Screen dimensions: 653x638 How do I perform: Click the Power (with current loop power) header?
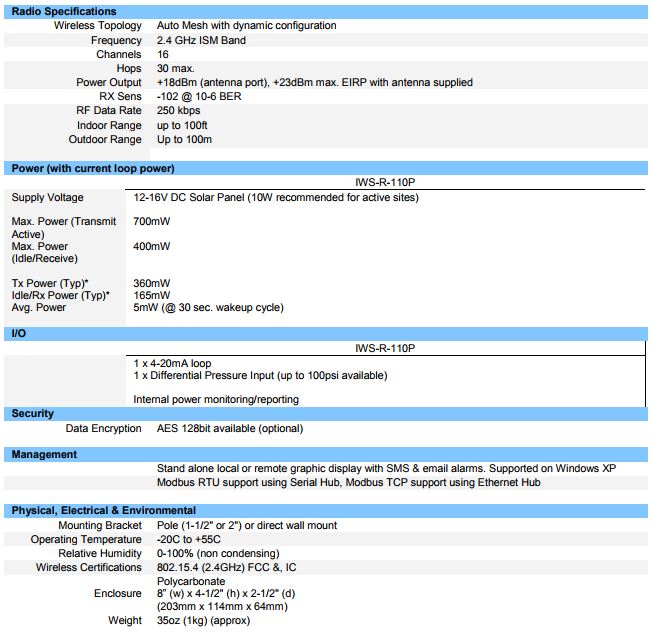(x=92, y=168)
